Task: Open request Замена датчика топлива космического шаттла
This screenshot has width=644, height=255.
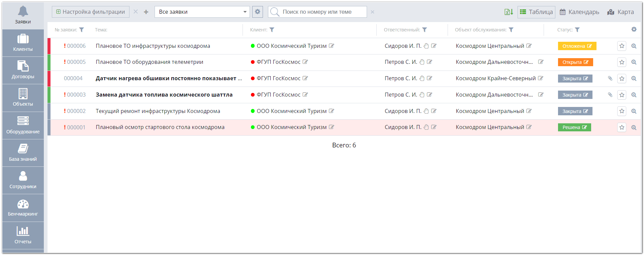Action: coord(164,95)
